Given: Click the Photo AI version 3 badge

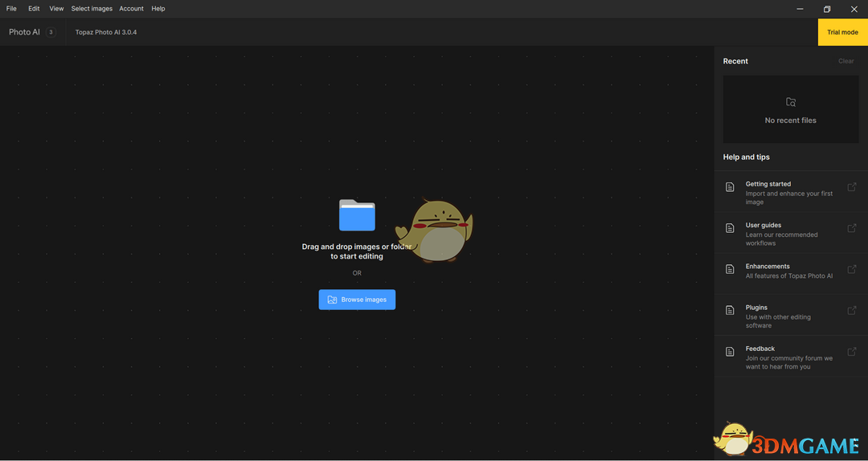Looking at the screenshot, I should pyautogui.click(x=51, y=32).
